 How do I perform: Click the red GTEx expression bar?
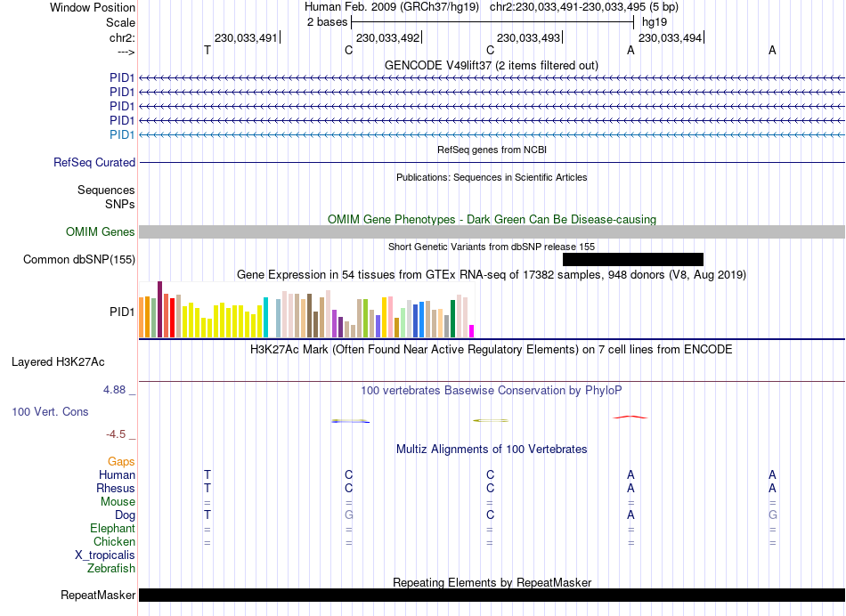(172, 318)
